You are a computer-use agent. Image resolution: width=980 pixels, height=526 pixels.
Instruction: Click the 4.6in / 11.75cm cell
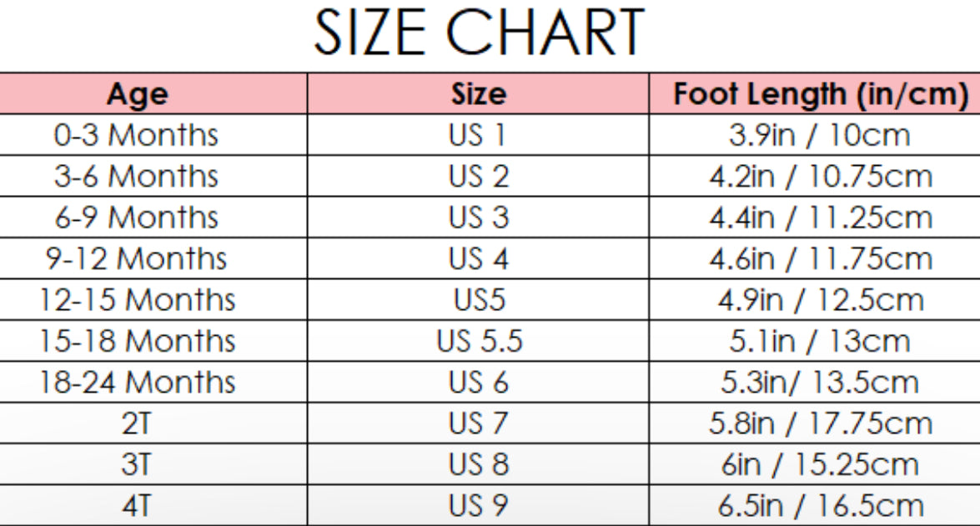(821, 258)
